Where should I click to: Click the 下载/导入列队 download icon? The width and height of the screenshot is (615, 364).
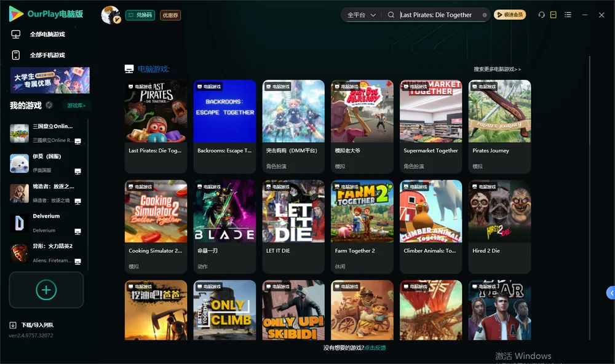(x=13, y=325)
